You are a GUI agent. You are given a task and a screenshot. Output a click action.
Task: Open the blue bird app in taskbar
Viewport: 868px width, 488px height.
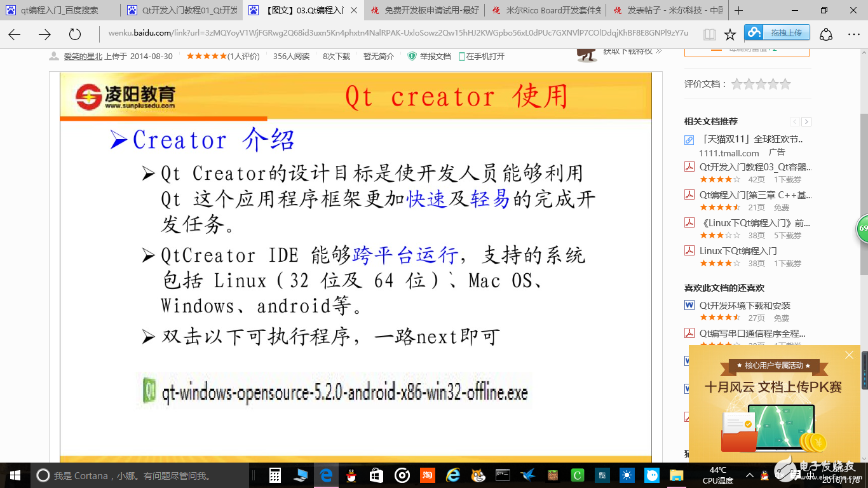click(x=527, y=475)
